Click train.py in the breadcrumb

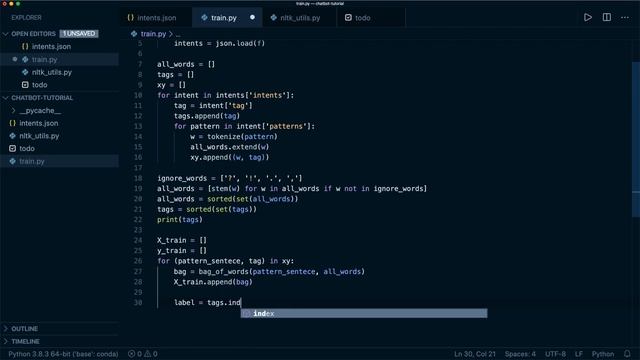tap(153, 34)
